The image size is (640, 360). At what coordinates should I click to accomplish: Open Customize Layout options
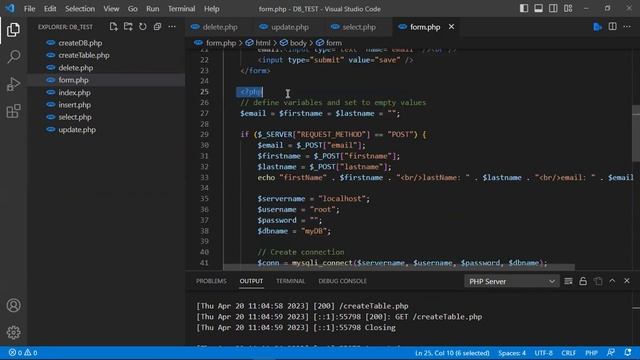[x=568, y=9]
